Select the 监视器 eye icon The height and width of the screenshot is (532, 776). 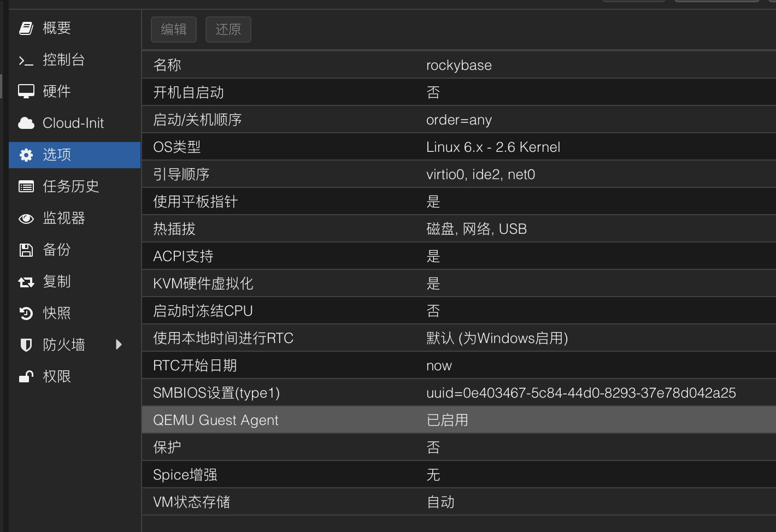coord(26,218)
